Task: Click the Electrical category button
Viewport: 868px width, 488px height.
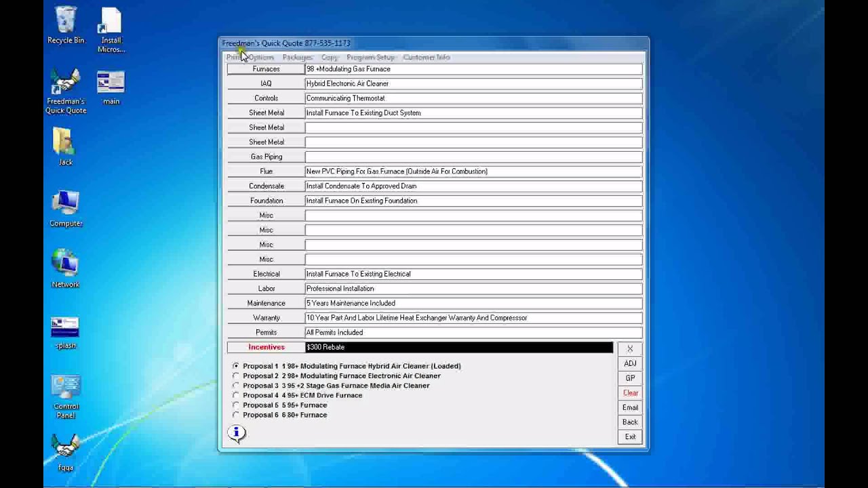Action: (x=266, y=274)
